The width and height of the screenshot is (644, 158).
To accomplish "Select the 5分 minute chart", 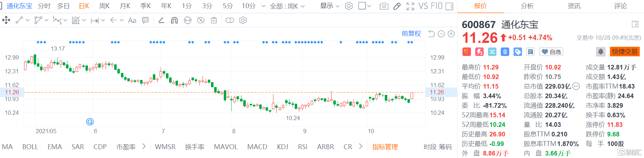I will pyautogui.click(x=228, y=6).
